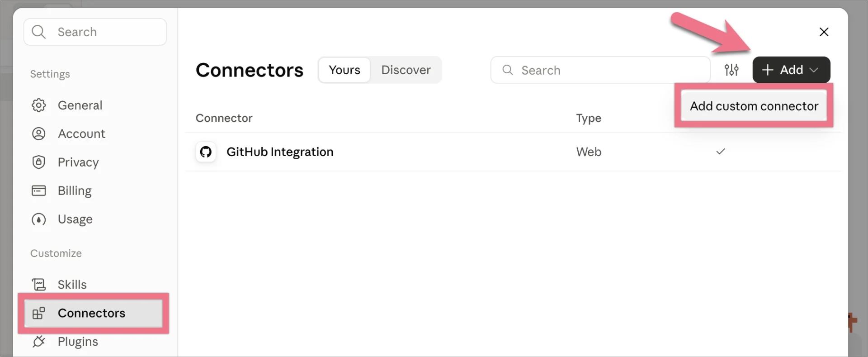The image size is (868, 357).
Task: Open General settings gear icon
Action: [x=38, y=105]
